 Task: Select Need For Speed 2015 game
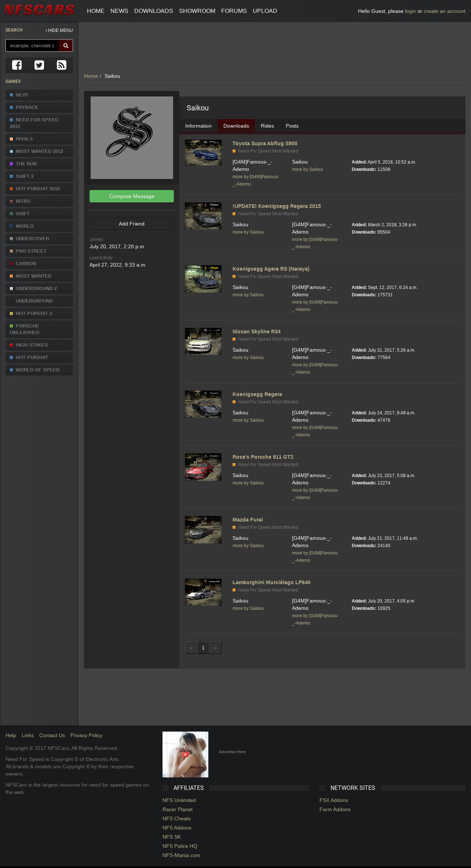pos(39,123)
